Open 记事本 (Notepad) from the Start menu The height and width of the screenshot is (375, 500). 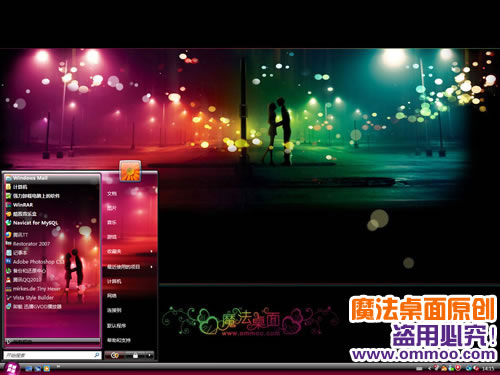(52, 253)
